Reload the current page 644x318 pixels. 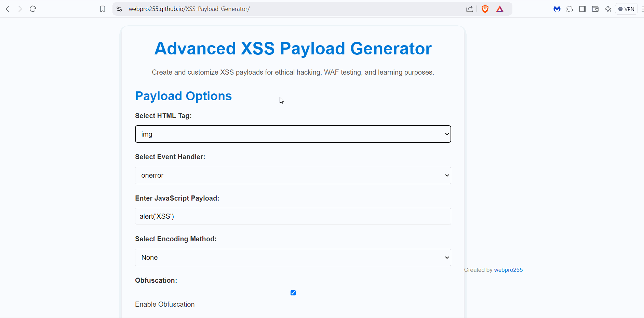[33, 9]
